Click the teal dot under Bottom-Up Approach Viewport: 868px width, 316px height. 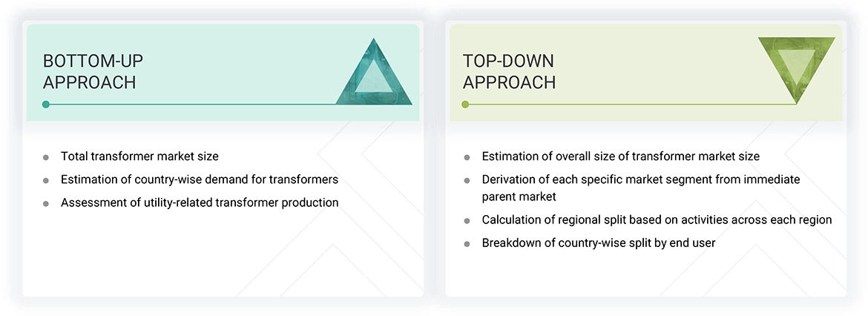[46, 105]
